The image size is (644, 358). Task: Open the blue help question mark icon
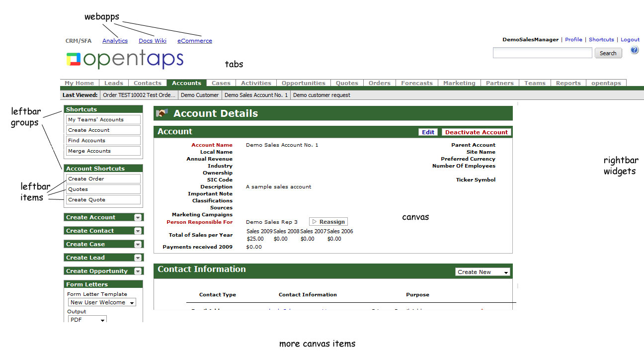(x=635, y=50)
